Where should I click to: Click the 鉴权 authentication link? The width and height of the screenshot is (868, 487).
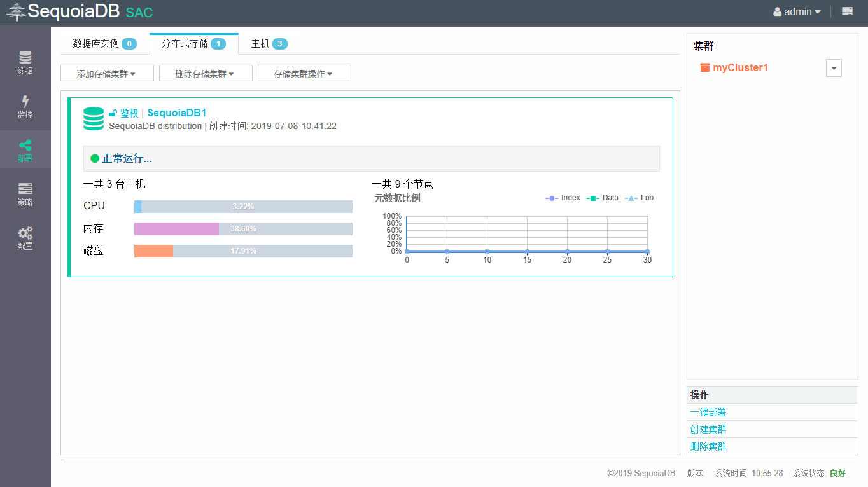click(x=129, y=113)
